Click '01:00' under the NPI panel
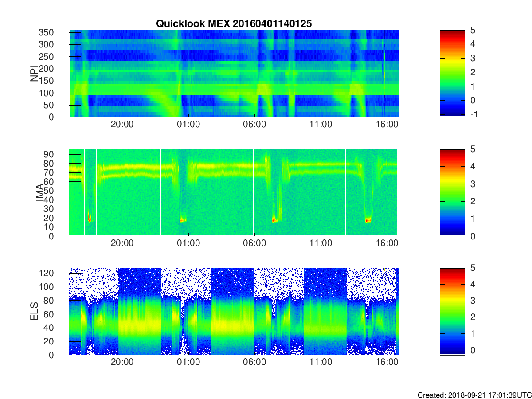The height and width of the screenshot is (399, 532). point(188,125)
